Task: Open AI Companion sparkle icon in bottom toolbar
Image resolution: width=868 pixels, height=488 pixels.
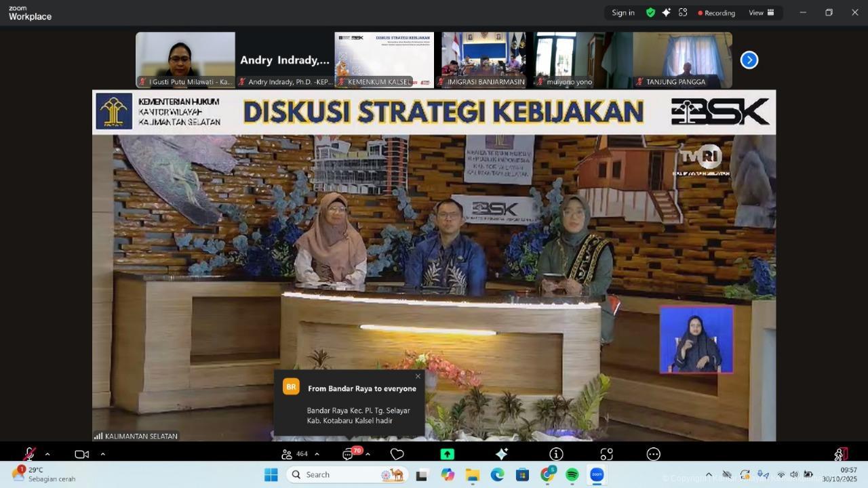Action: pyautogui.click(x=502, y=454)
